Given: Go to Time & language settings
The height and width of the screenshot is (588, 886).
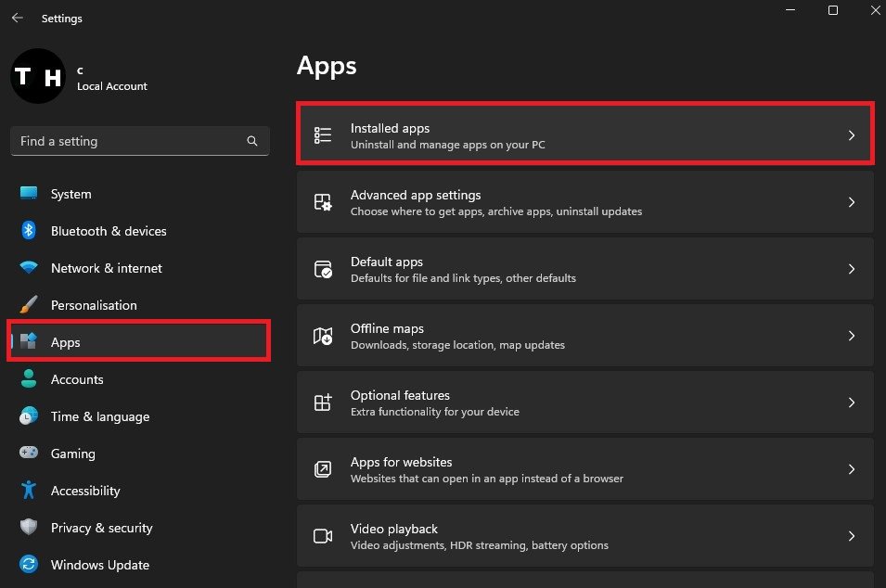Looking at the screenshot, I should pos(100,416).
